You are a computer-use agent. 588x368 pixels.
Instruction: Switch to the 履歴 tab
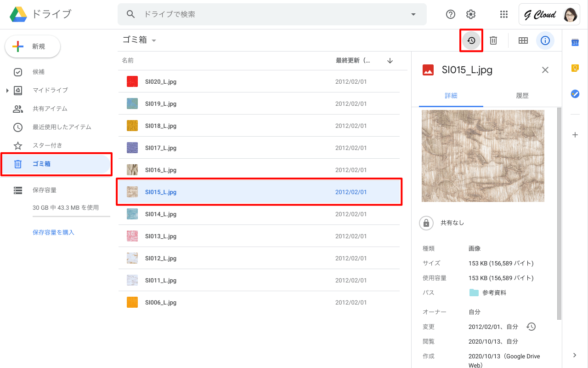[522, 96]
